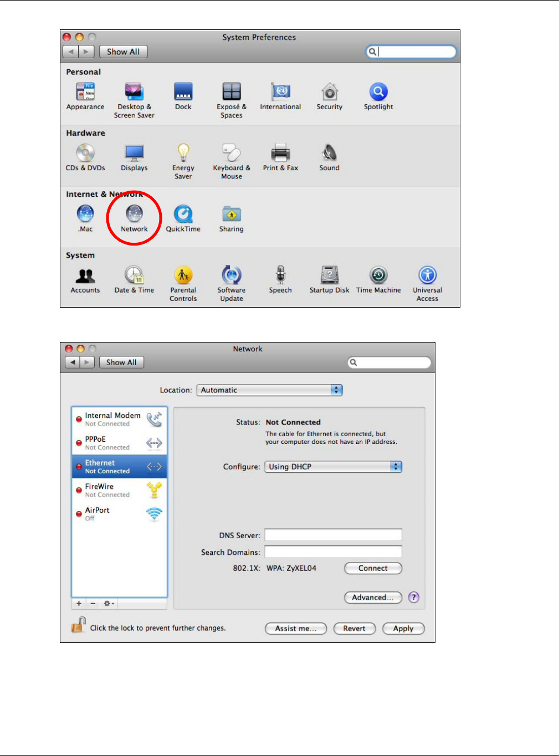Click Show All in the Network window
The width and height of the screenshot is (559, 756).
pos(121,362)
